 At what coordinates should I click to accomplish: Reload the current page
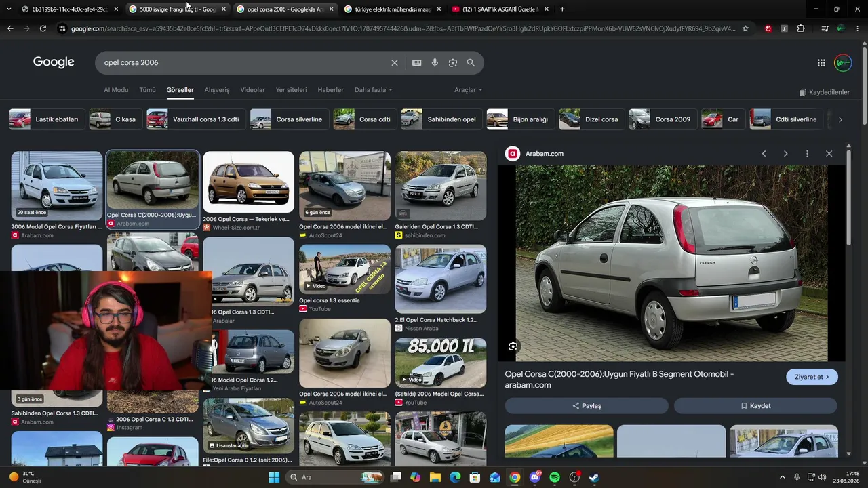[x=43, y=28]
